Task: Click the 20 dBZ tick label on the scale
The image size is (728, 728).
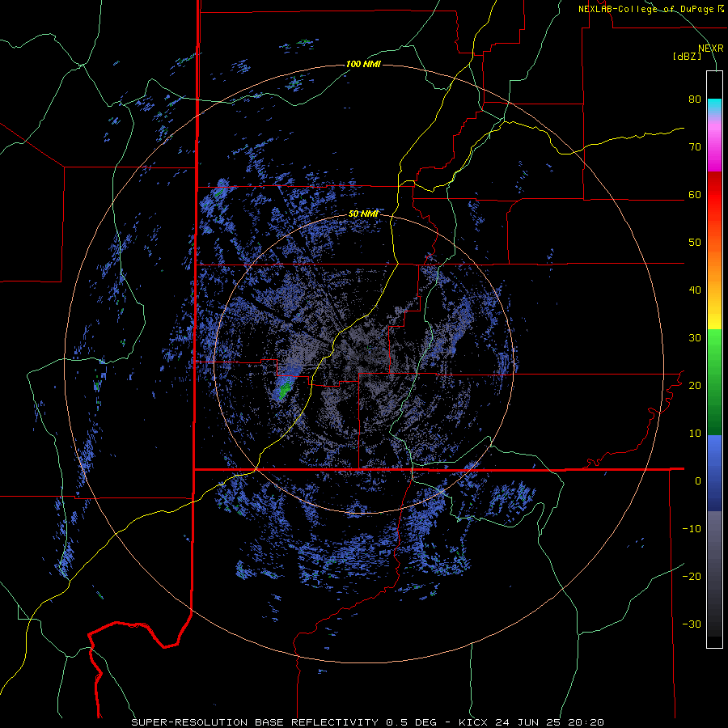Action: pos(695,386)
